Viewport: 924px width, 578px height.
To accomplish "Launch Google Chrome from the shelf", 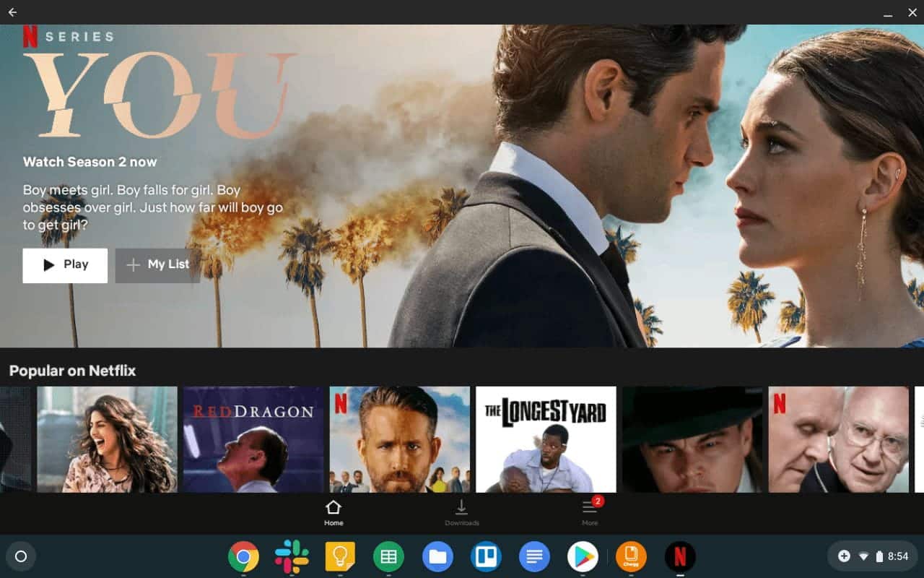I will (x=243, y=556).
